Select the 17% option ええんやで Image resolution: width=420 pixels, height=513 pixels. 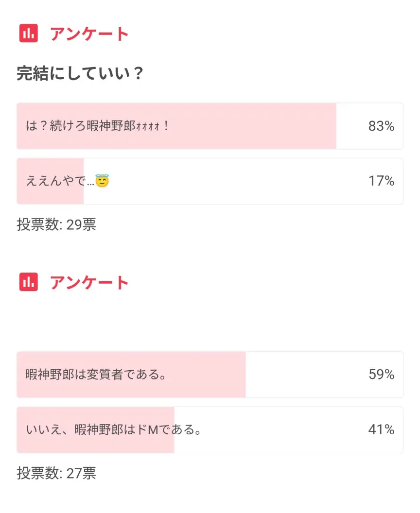(210, 181)
